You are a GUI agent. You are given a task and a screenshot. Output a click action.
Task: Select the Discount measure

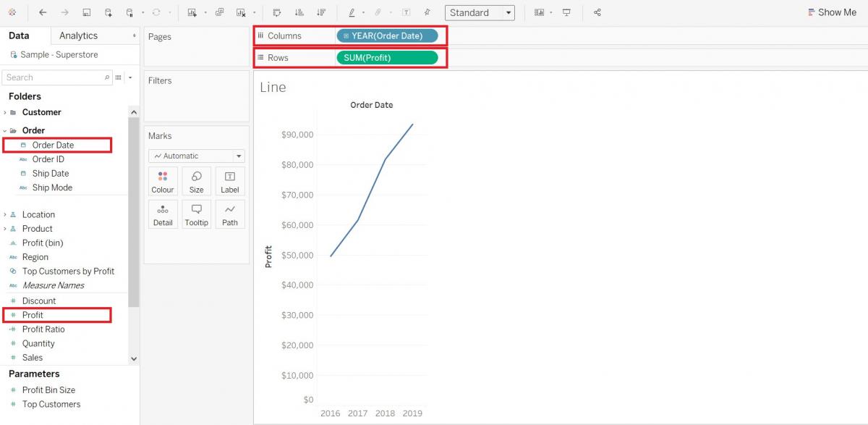point(39,301)
